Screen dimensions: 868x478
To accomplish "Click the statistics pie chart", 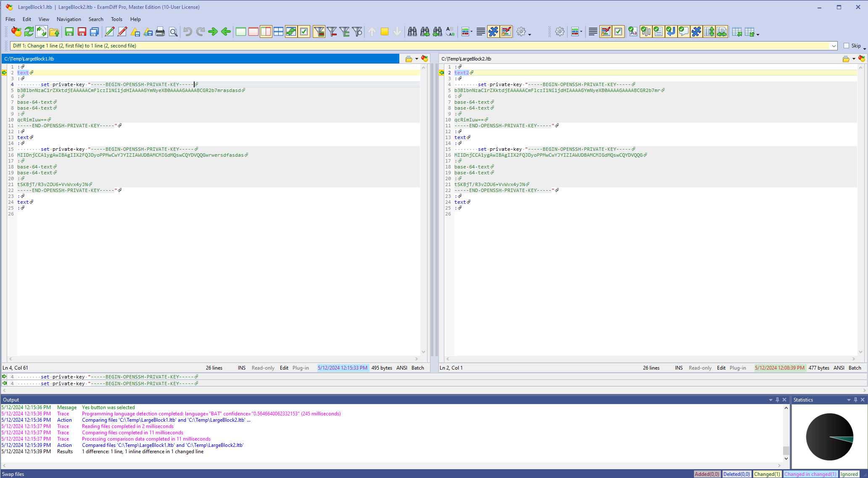I will (x=830, y=437).
